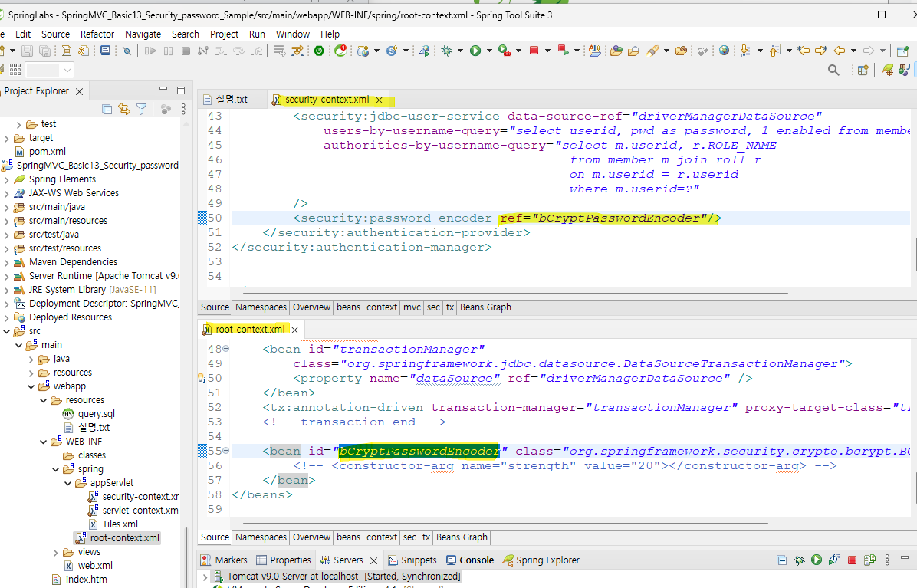This screenshot has height=588, width=917.
Task: Click the green Run button in toolbar
Action: click(x=475, y=51)
